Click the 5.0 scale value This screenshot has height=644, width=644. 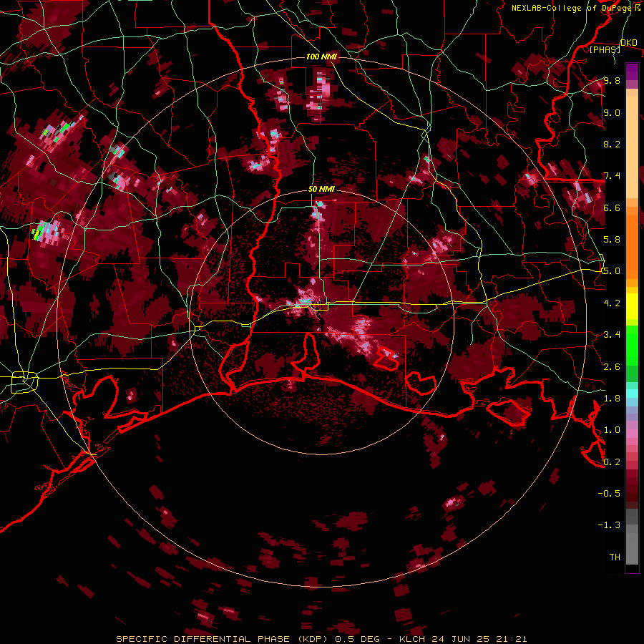[612, 271]
